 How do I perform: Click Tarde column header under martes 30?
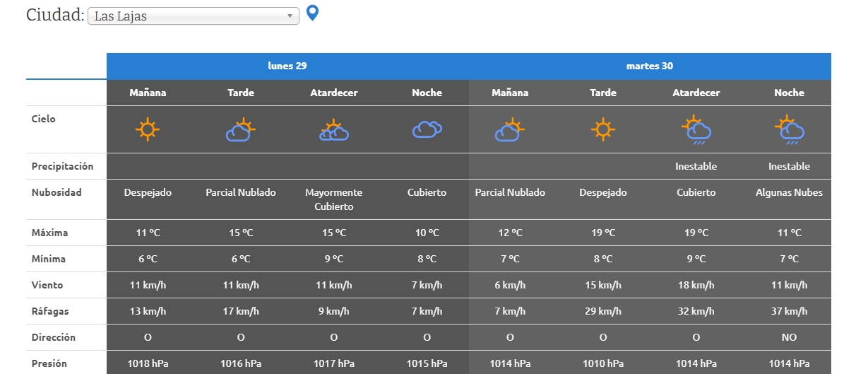602,93
